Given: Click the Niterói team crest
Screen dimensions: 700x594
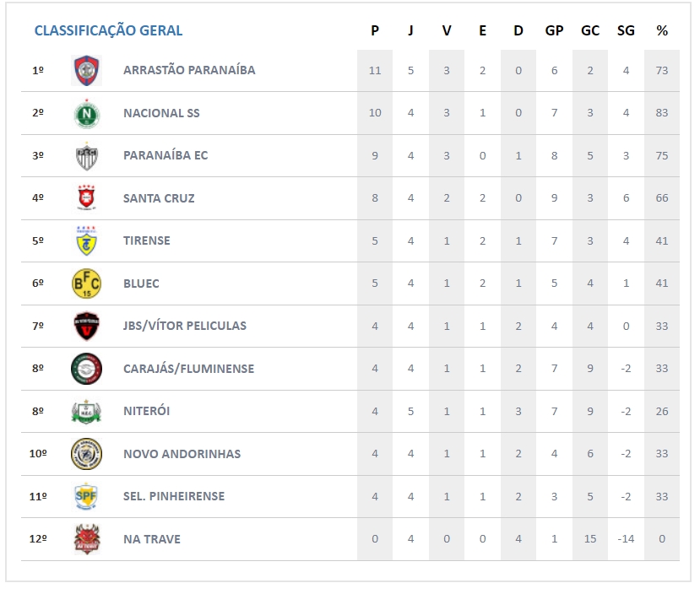Looking at the screenshot, I should [86, 411].
